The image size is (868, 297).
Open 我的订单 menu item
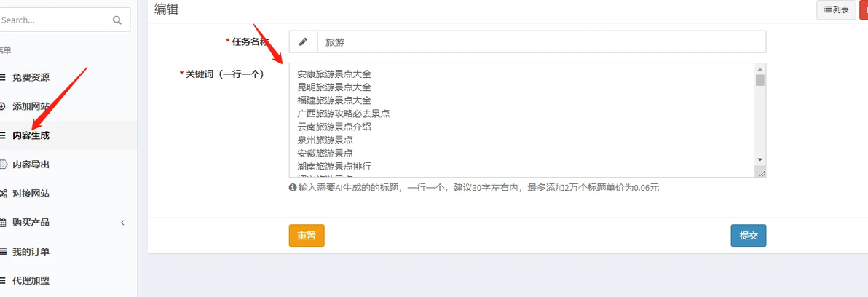point(31,252)
